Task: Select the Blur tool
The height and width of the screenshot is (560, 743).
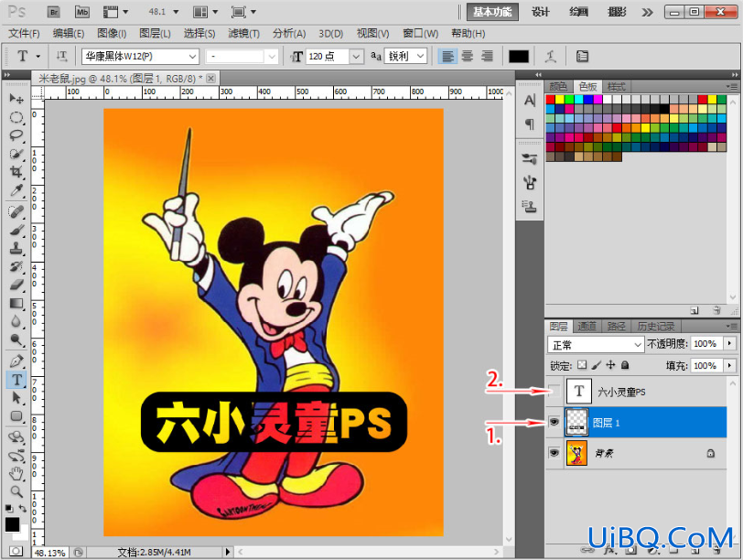Action: pos(16,322)
